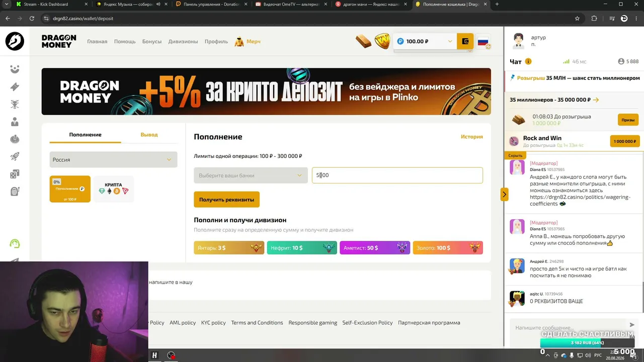Open the tiger head sidebar section
644x362 pixels.
tap(15, 105)
